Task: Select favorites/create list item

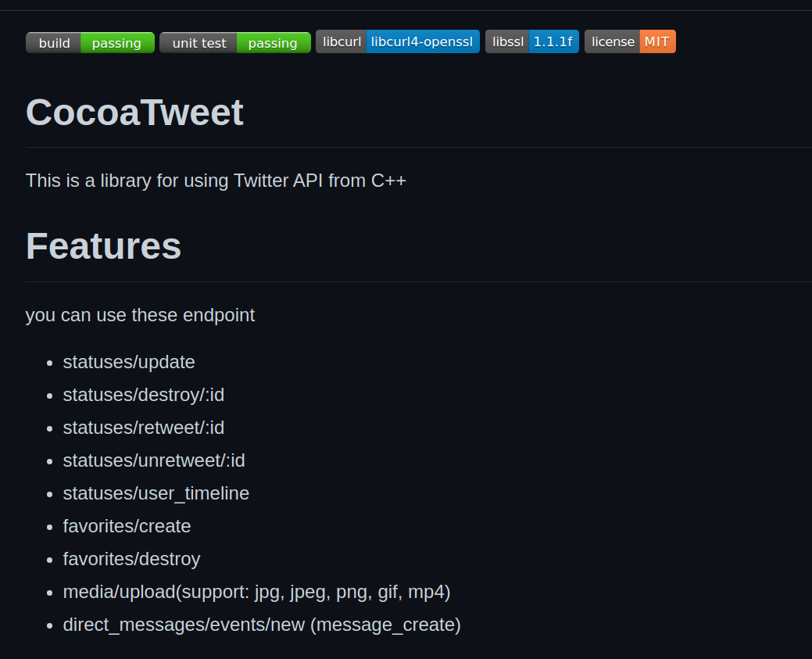Action: 127,526
